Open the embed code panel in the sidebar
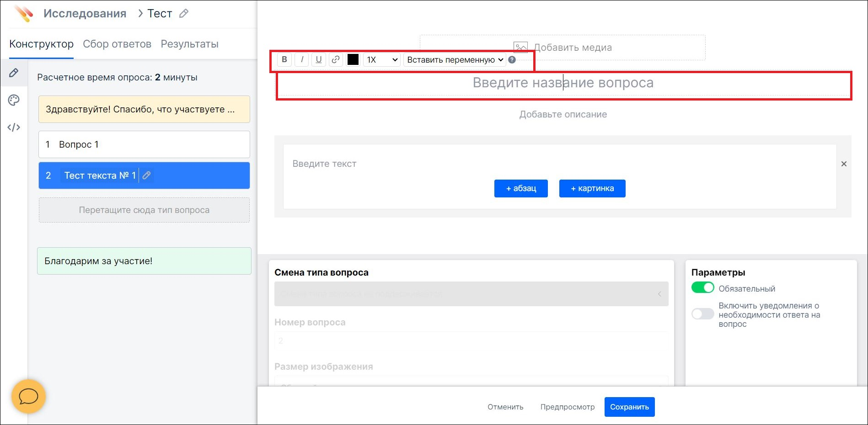The width and height of the screenshot is (868, 425). pyautogui.click(x=14, y=127)
